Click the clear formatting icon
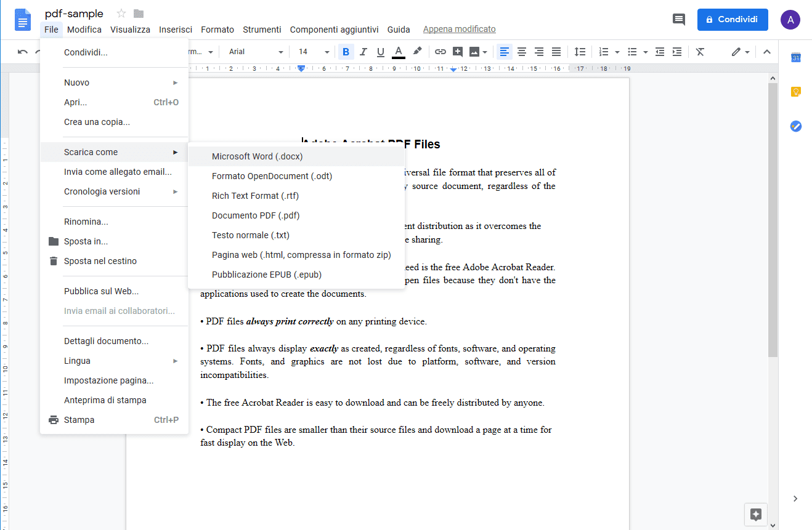 [x=700, y=52]
